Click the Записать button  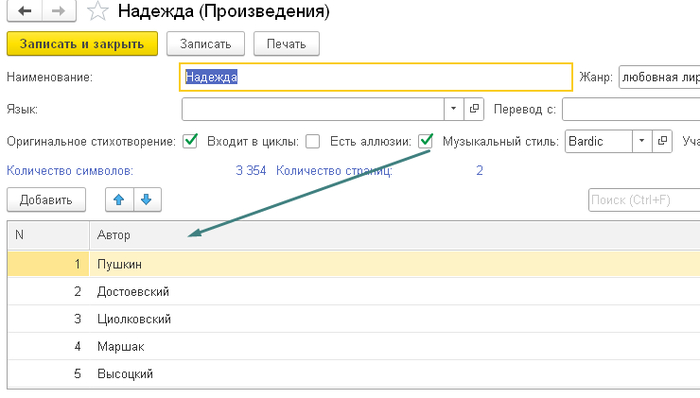[205, 44]
